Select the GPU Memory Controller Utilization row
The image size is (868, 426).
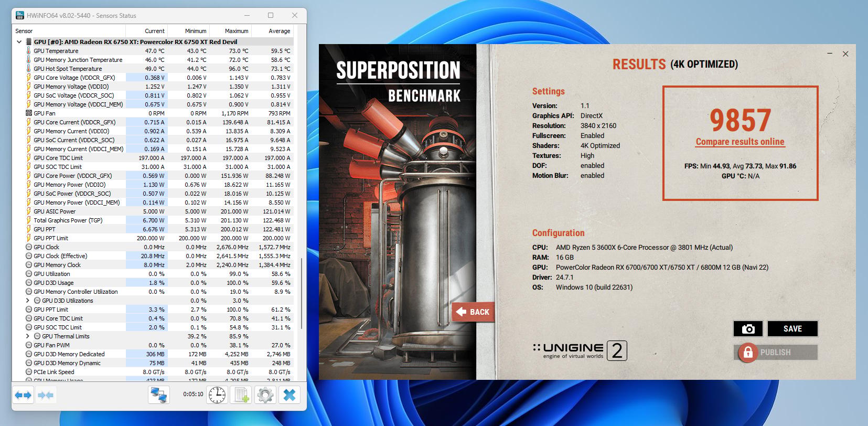[x=153, y=292]
